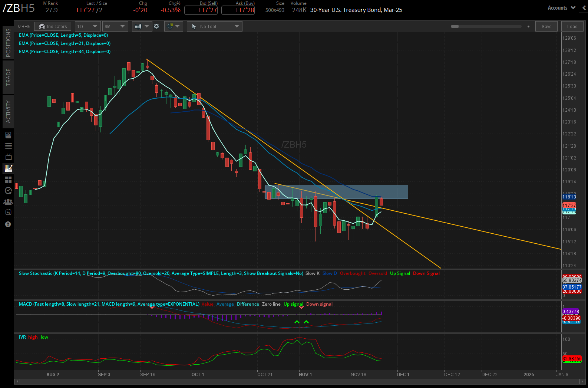Expand the Accounts dropdown

(x=562, y=8)
